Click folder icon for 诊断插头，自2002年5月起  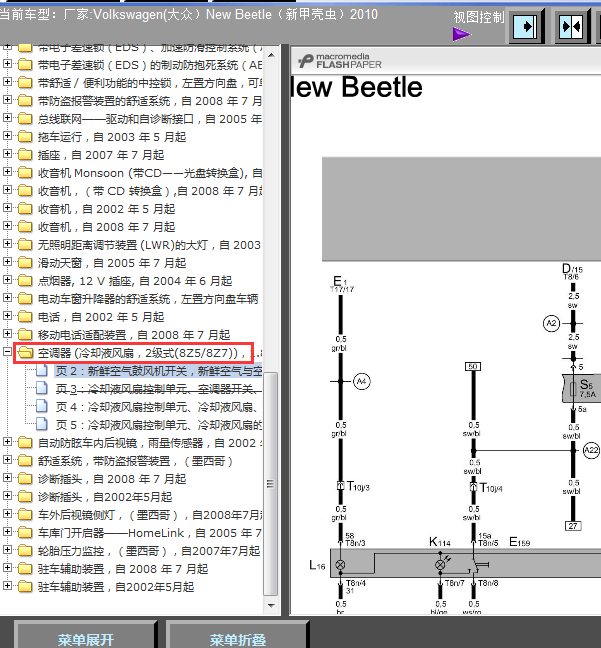25,496
